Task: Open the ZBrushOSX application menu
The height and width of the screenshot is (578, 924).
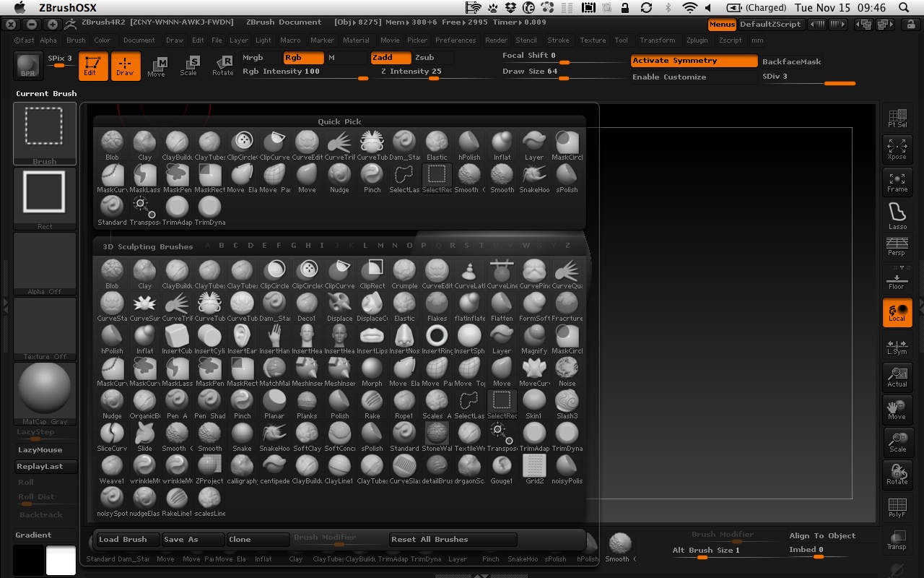Action: click(x=66, y=7)
